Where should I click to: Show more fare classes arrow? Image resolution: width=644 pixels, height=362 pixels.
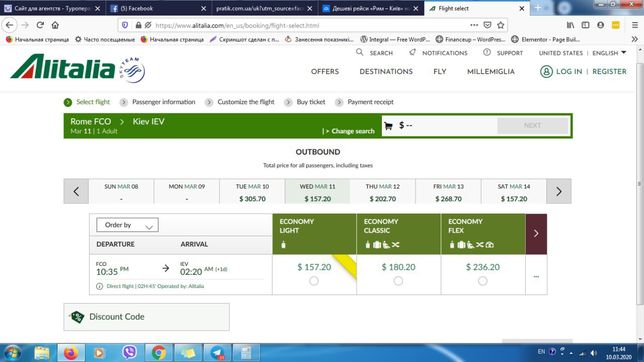[x=536, y=234]
